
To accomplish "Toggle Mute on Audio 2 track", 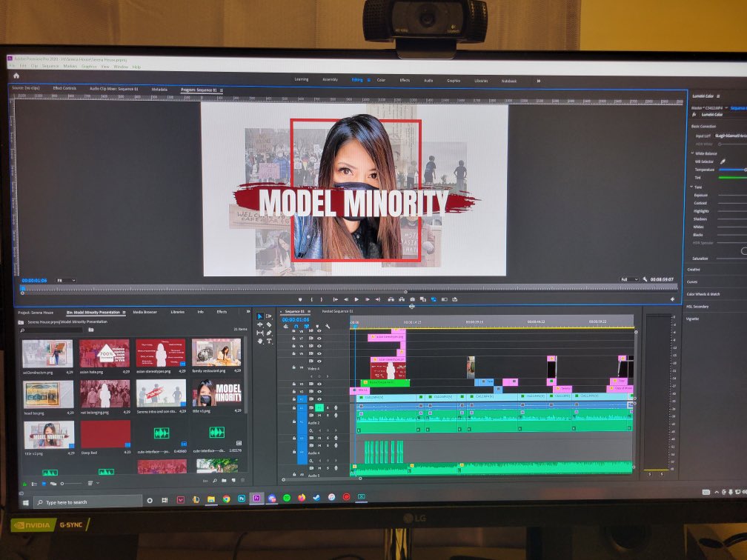I will [x=319, y=416].
